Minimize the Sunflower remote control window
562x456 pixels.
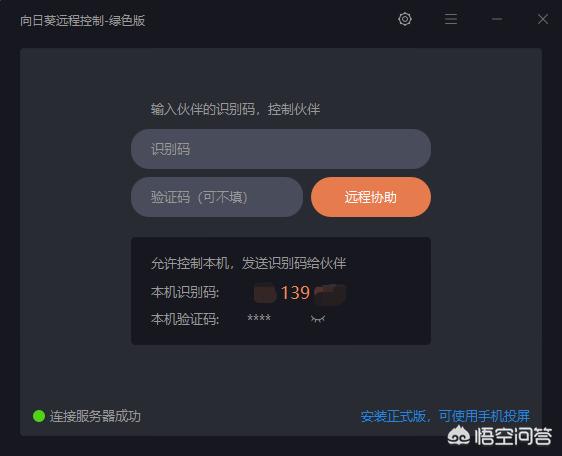497,19
